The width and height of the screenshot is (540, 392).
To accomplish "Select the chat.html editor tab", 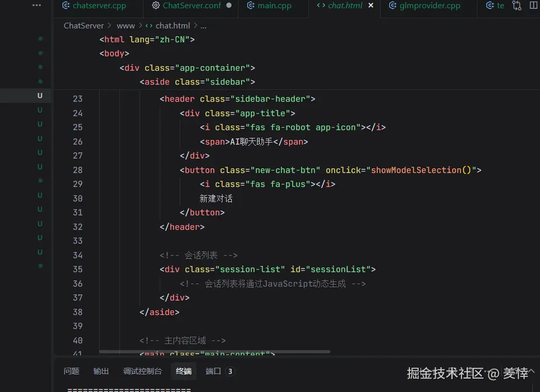I will [345, 6].
